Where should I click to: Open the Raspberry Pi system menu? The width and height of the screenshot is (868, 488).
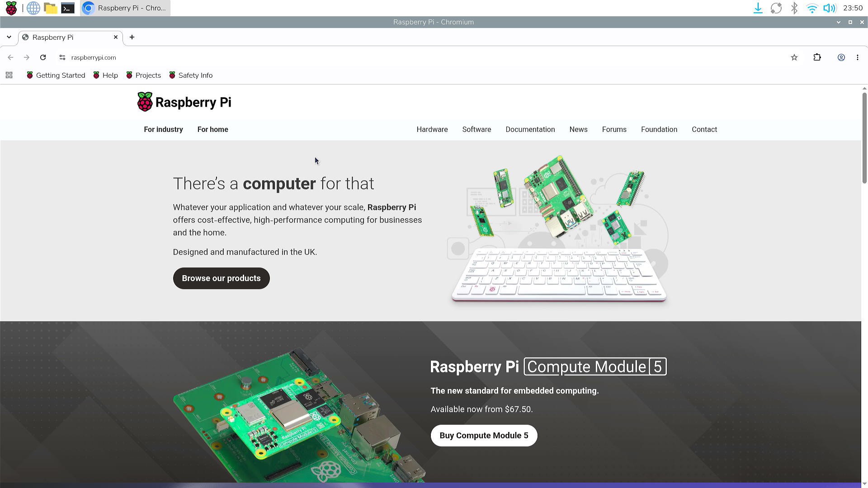click(x=11, y=8)
